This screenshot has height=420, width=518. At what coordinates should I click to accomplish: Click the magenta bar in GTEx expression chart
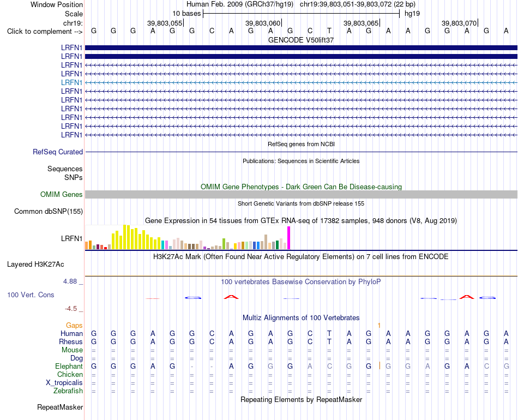[x=289, y=238]
